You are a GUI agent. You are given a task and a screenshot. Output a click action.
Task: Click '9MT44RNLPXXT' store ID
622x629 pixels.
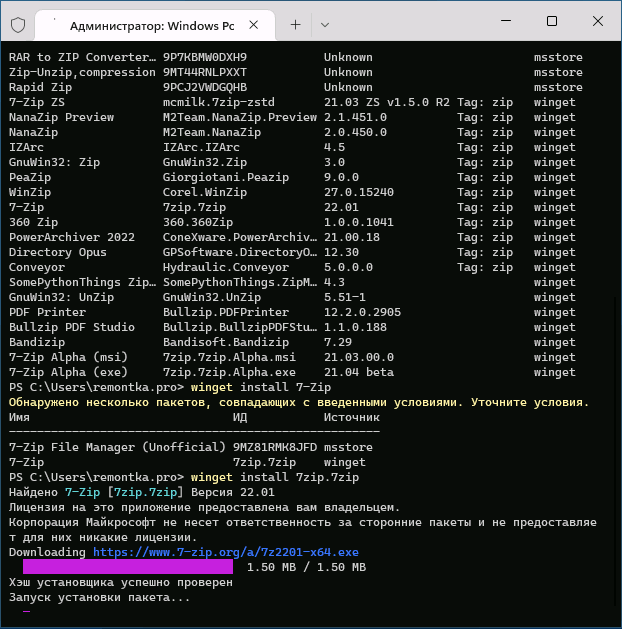coord(205,72)
